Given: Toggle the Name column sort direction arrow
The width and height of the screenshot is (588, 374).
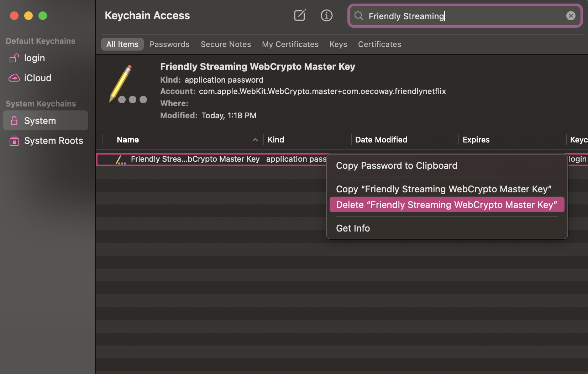Looking at the screenshot, I should click(255, 140).
